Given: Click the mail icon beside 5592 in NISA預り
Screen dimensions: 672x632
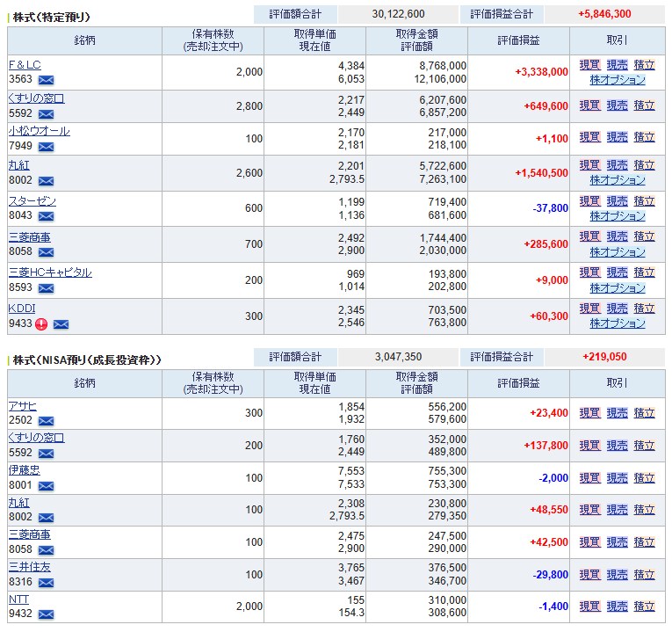Looking at the screenshot, I should [46, 454].
